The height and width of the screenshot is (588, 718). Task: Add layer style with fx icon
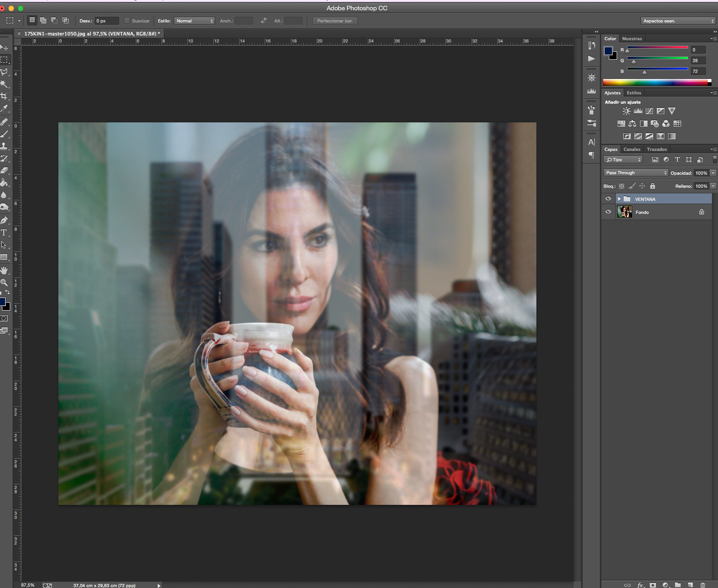(641, 585)
